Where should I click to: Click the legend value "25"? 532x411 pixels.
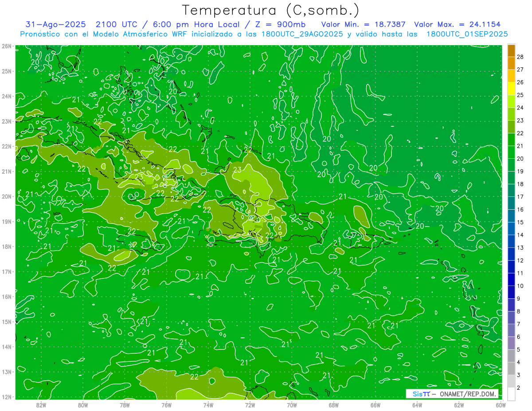(x=520, y=95)
